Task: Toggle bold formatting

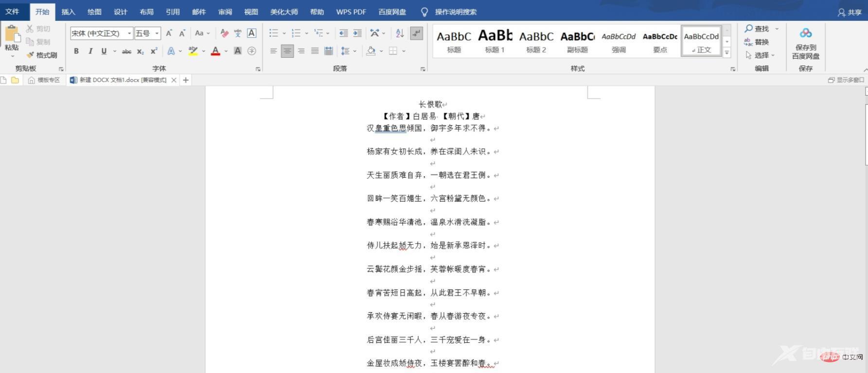Action: tap(76, 51)
